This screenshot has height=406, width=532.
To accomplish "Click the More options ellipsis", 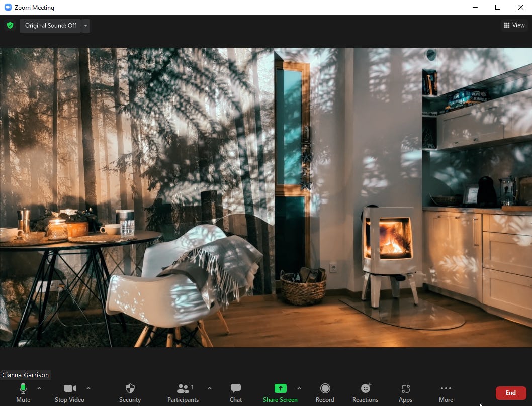I will (x=446, y=389).
